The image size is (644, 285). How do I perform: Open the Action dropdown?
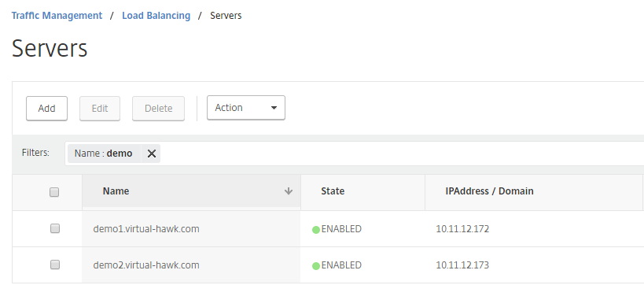coord(246,108)
